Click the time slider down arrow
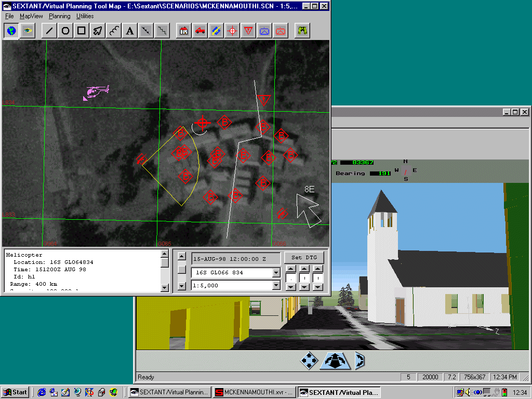The width and height of the screenshot is (532, 399). [x=182, y=286]
